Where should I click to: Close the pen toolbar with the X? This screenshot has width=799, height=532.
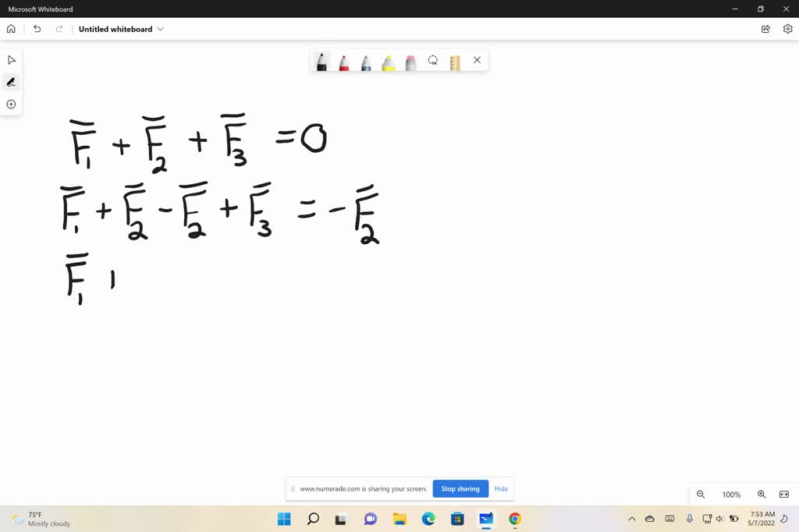[477, 60]
